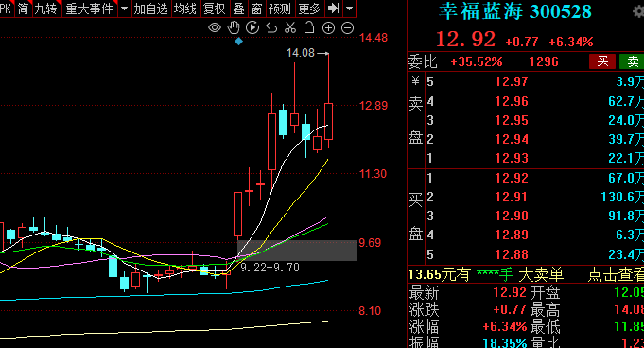Image resolution: width=644 pixels, height=348 pixels.
Task: Select the gray gap zone rectangle
Action: pyautogui.click(x=297, y=251)
